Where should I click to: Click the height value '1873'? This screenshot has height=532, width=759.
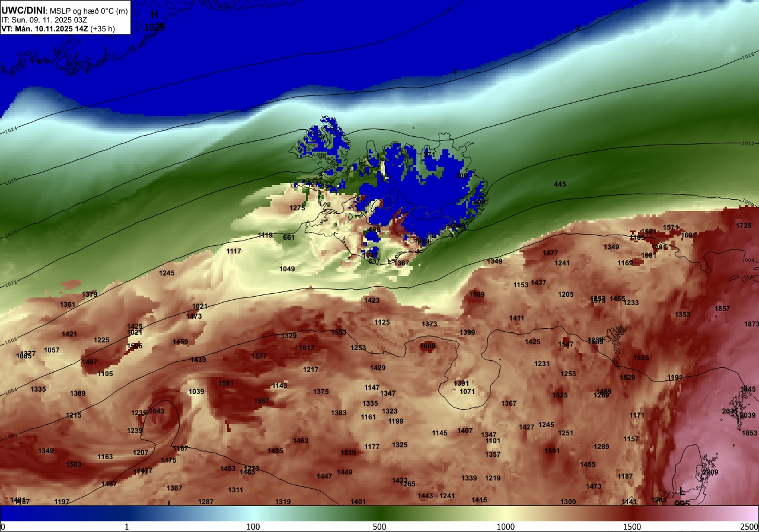751,324
